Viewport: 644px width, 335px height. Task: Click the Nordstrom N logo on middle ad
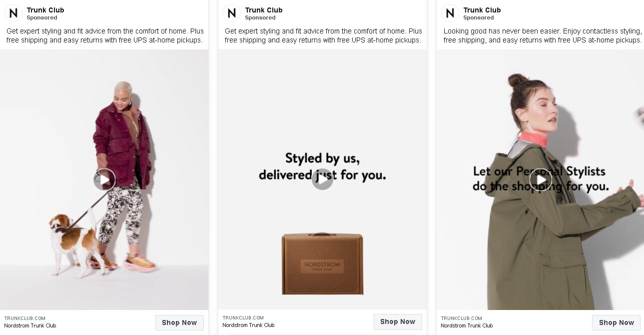[x=231, y=13]
